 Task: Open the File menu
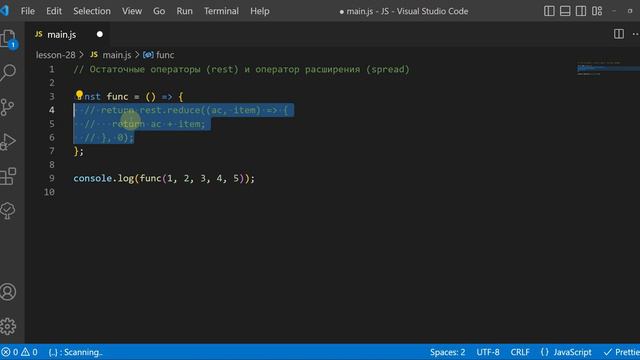point(27,11)
